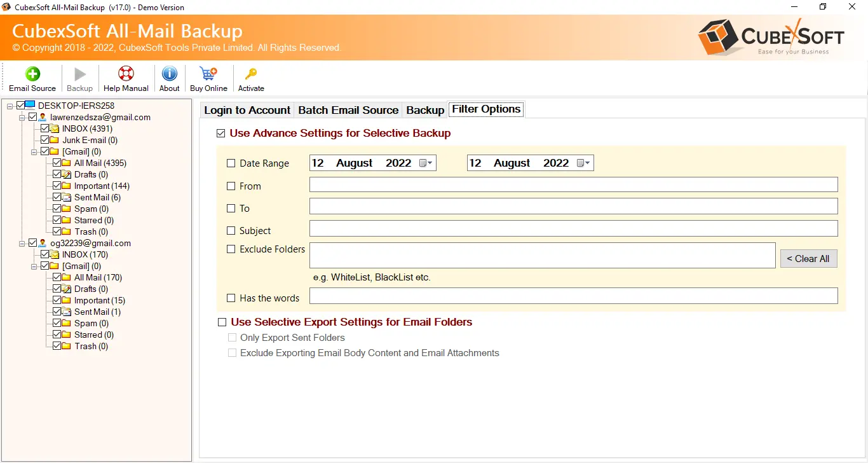This screenshot has width=868, height=463.
Task: Click the CubexSoft logo
Action: click(x=771, y=38)
